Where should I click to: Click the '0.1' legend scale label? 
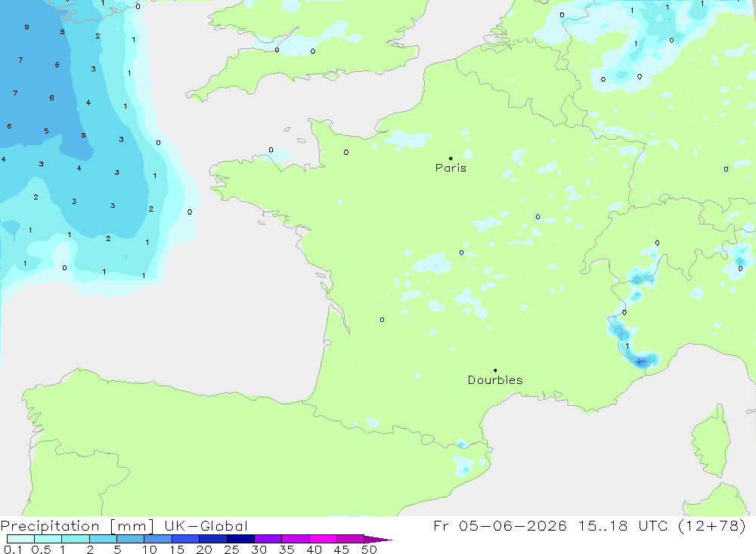13,549
